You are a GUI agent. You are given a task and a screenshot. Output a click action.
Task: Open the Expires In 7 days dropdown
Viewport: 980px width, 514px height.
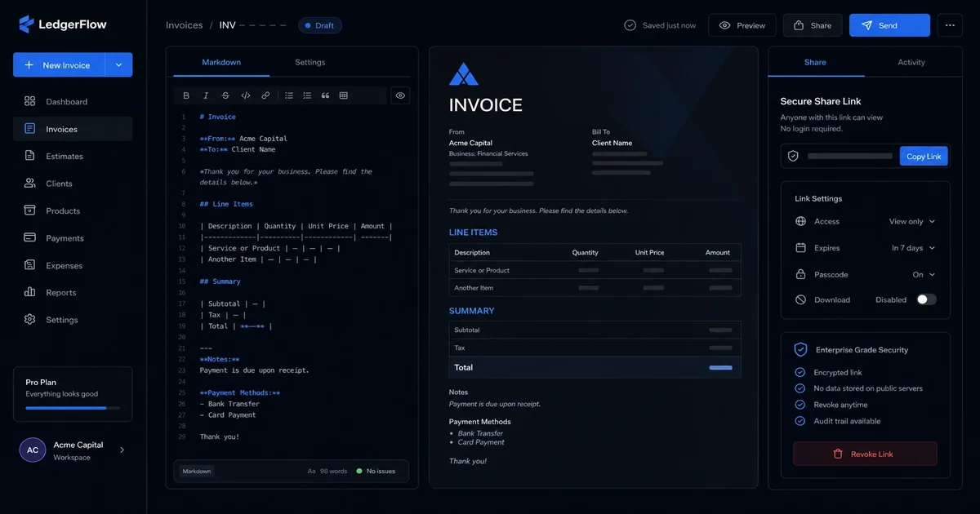[x=914, y=248]
